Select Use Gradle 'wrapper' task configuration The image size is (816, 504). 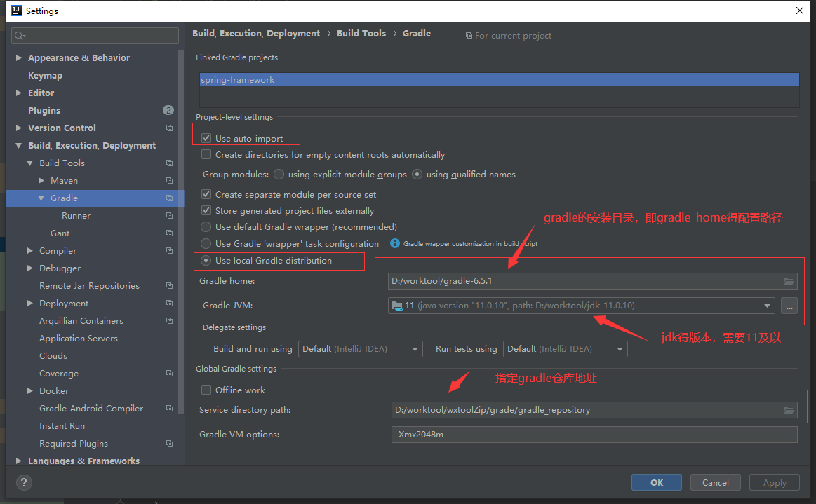pyautogui.click(x=206, y=243)
